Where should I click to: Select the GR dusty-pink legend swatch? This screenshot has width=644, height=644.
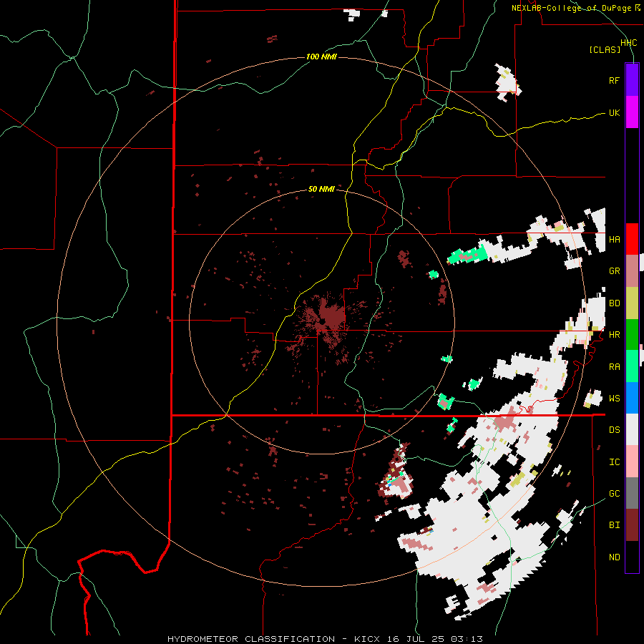[632, 271]
